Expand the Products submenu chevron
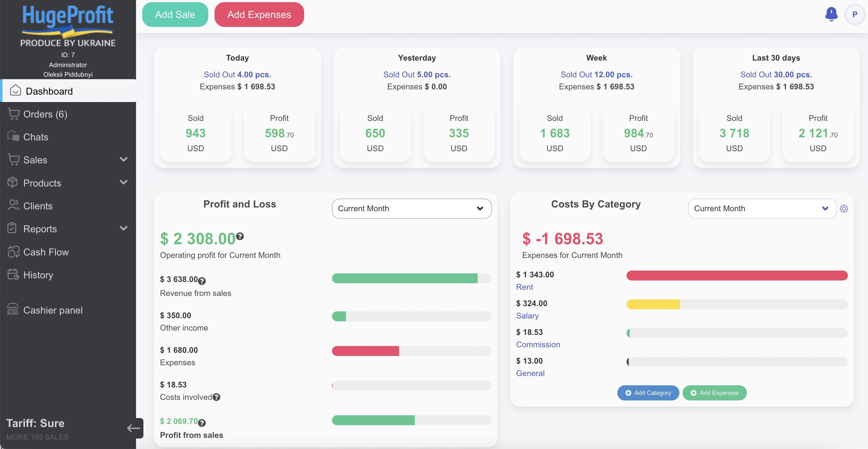Viewport: 868px width, 449px height. [124, 182]
